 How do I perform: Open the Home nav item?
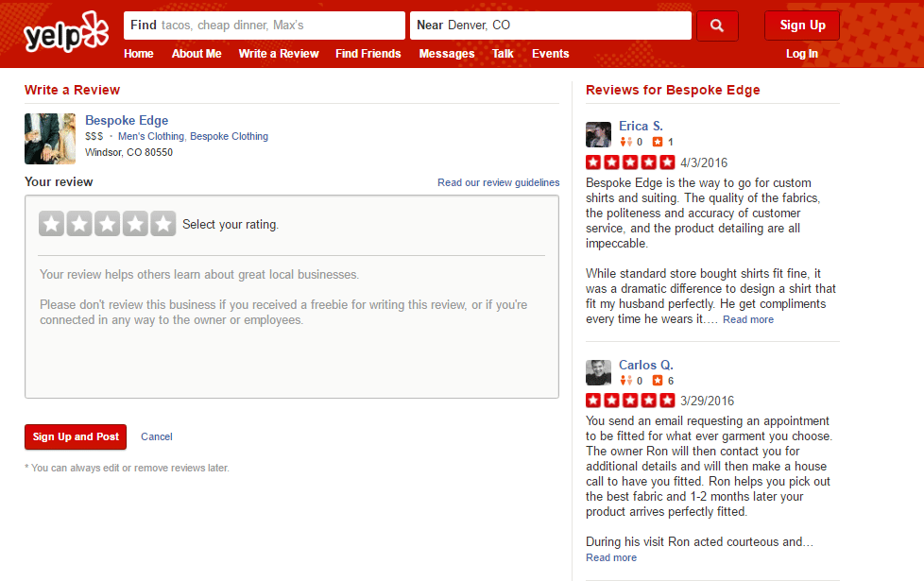click(139, 54)
